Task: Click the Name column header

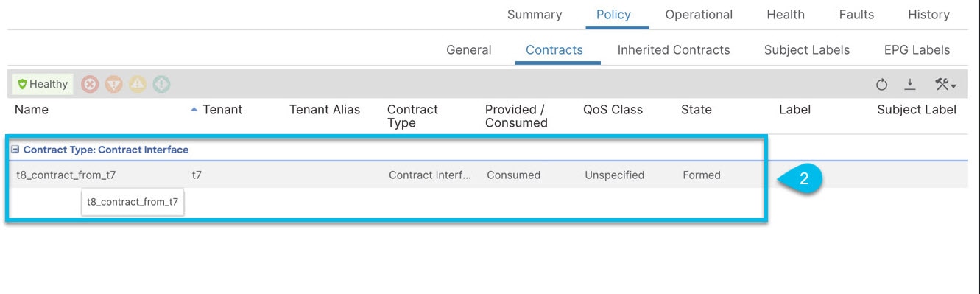Action: 32,110
